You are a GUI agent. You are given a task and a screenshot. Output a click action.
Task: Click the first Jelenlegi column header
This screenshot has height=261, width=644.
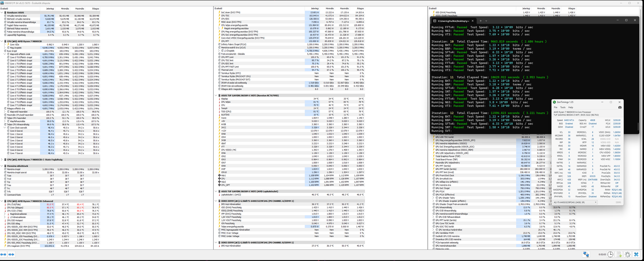(x=47, y=9)
